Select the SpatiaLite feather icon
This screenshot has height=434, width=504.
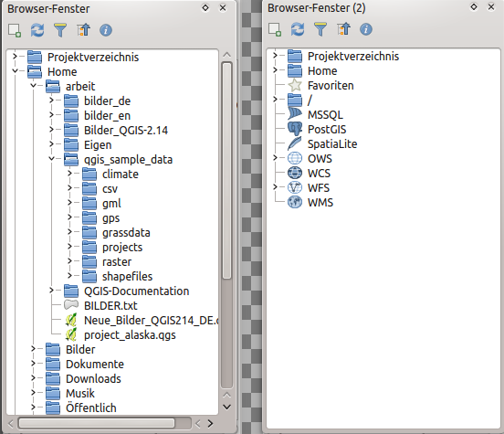pos(295,143)
